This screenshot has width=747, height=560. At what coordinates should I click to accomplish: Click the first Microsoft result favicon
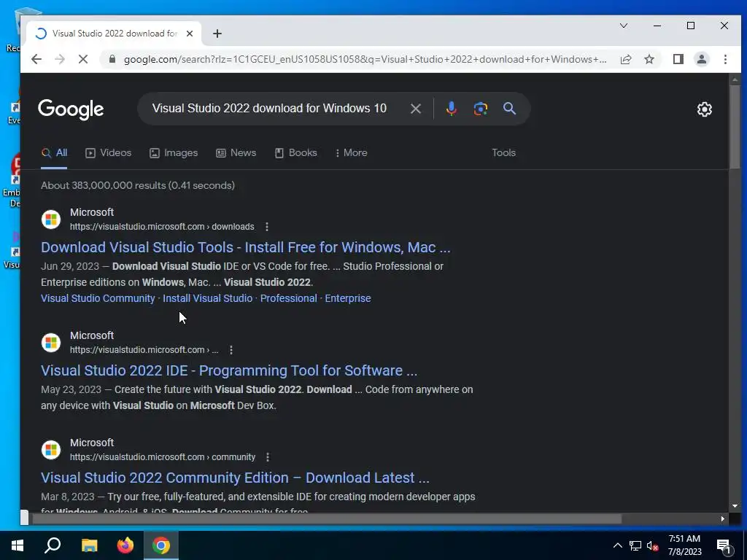tap(51, 219)
